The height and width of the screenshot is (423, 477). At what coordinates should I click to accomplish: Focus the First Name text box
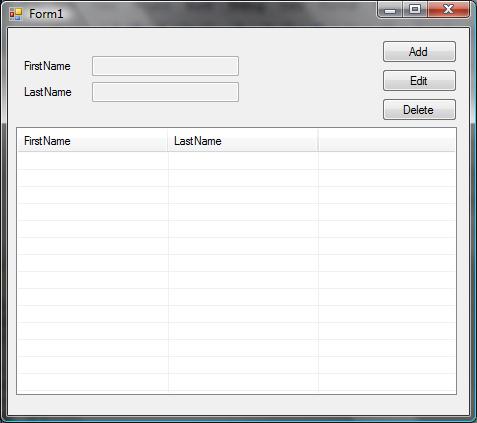click(165, 66)
